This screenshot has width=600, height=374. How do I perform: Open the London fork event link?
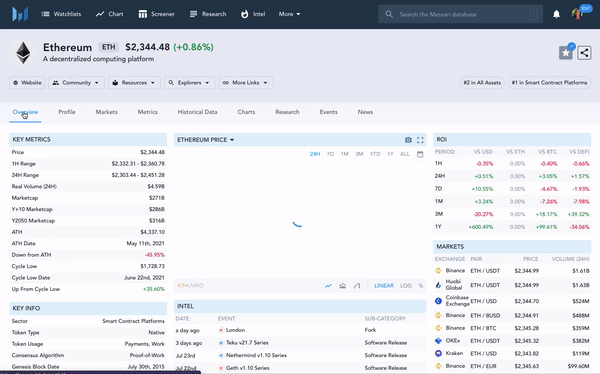[x=235, y=330]
